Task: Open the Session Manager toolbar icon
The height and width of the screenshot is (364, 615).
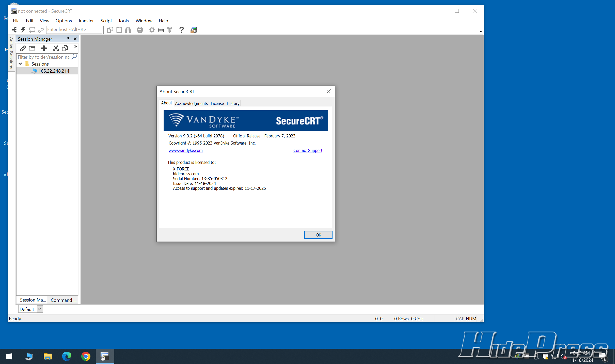Action: coord(14,30)
